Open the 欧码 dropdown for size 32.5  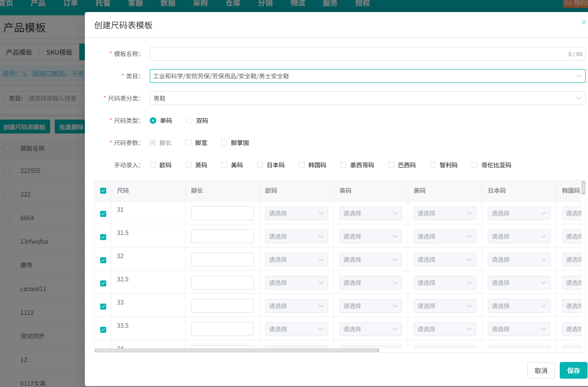pos(296,283)
